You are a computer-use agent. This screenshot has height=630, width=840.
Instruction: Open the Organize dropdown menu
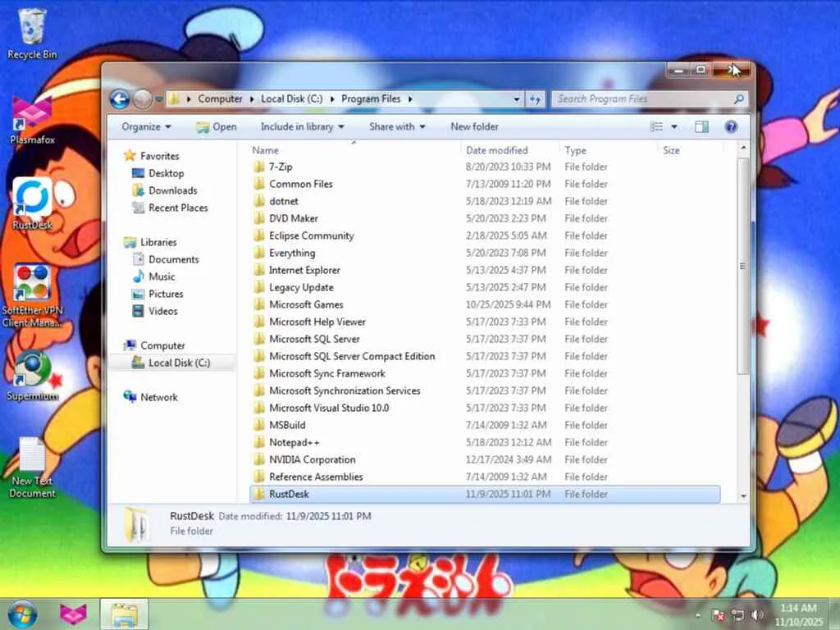point(146,127)
